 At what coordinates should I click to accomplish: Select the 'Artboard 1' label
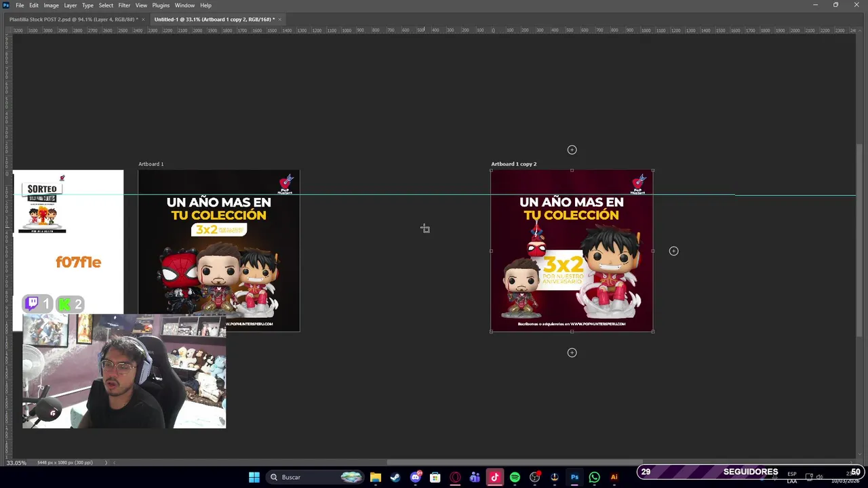click(151, 164)
